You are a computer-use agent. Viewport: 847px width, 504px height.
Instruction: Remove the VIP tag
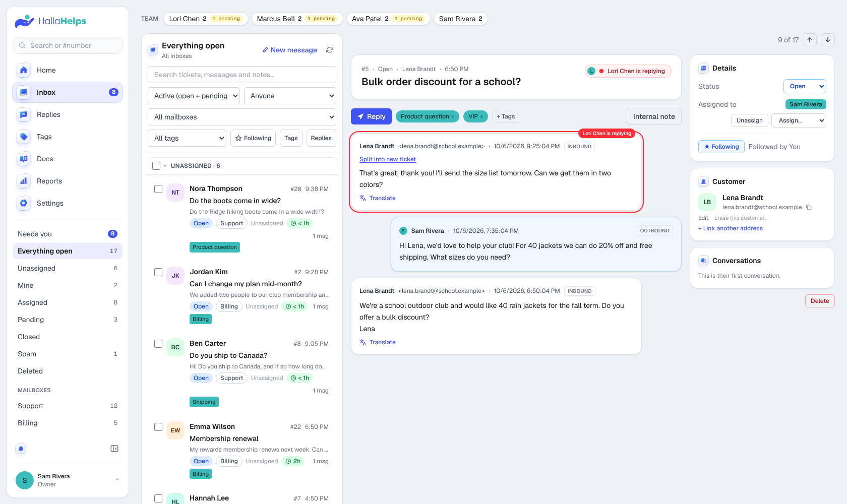(x=481, y=117)
